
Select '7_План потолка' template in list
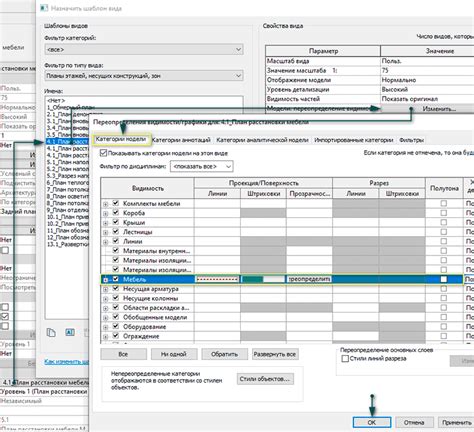[x=67, y=189]
